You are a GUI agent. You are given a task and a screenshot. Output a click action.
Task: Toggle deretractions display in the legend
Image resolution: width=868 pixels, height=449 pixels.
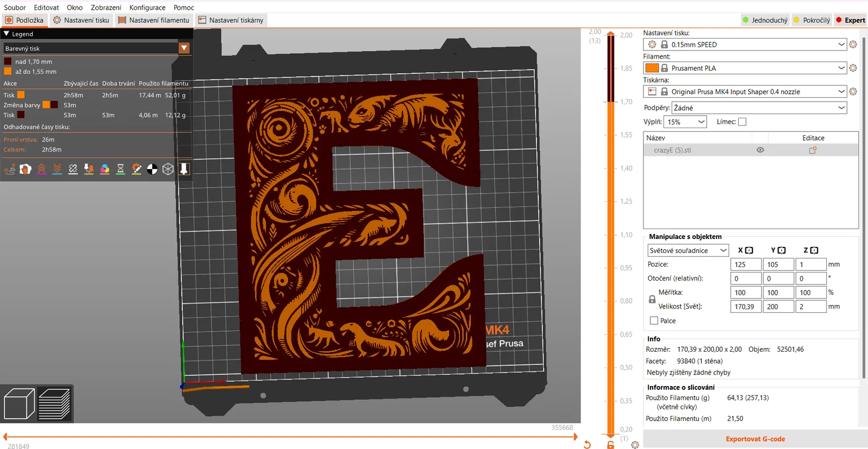point(57,169)
